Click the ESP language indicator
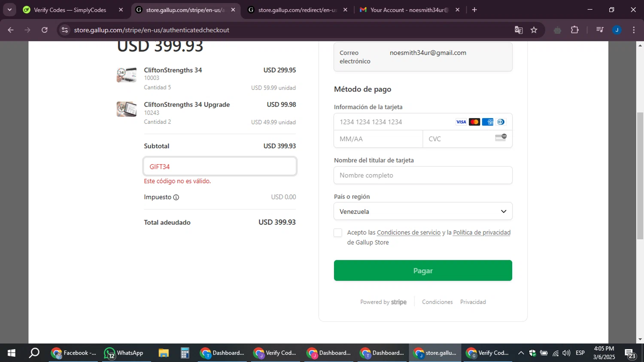Viewport: 644px width, 362px height. coord(580,353)
